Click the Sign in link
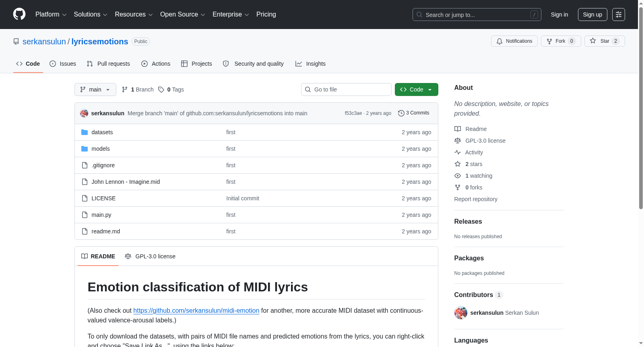The height and width of the screenshot is (347, 644). pyautogui.click(x=559, y=15)
